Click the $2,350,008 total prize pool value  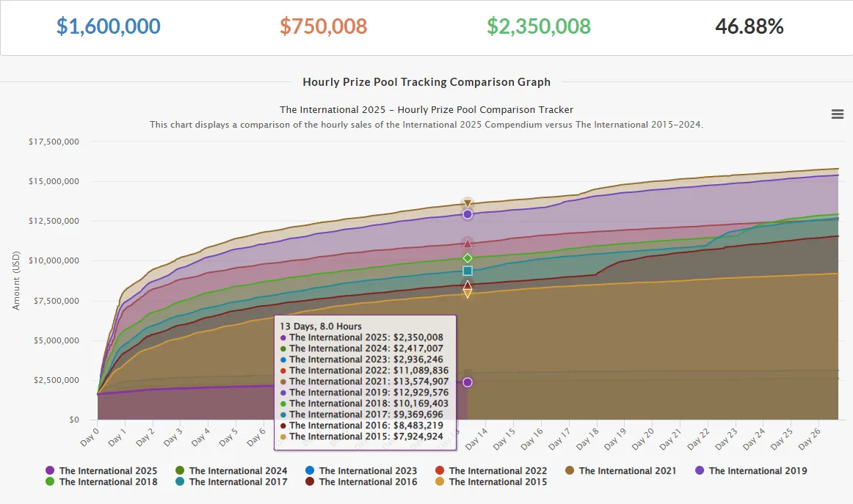click(539, 26)
